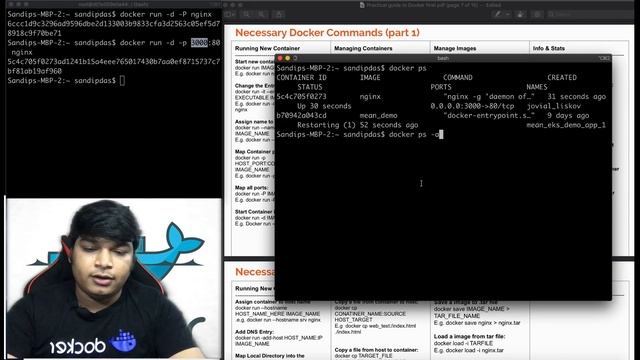Click the zoom in icon in Preview toolbar

pos(262,15)
